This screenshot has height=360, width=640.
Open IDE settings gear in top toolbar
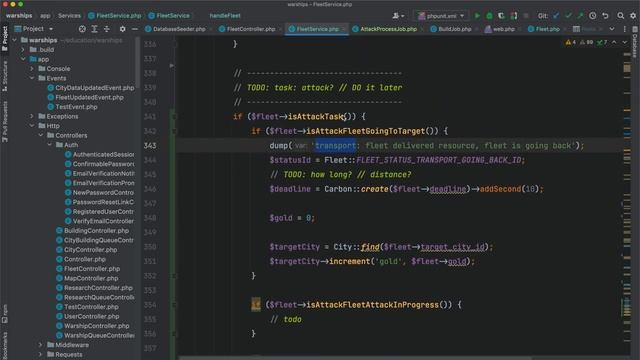(x=633, y=16)
